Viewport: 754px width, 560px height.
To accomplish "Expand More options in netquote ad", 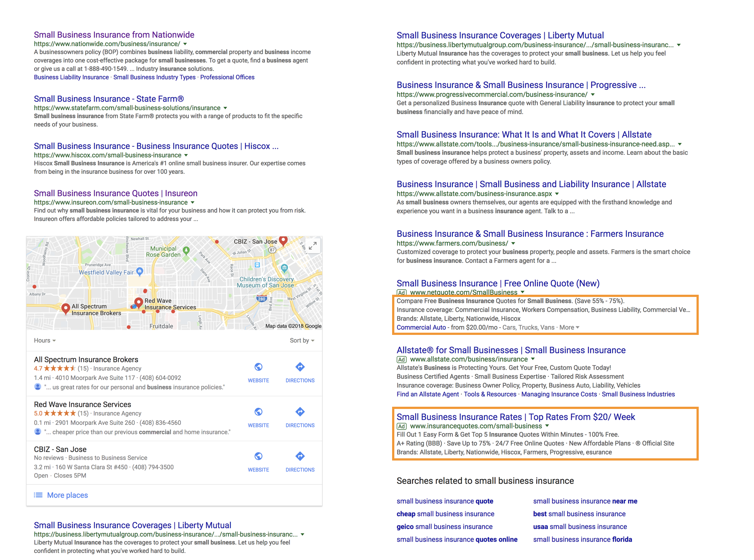I will [x=569, y=328].
